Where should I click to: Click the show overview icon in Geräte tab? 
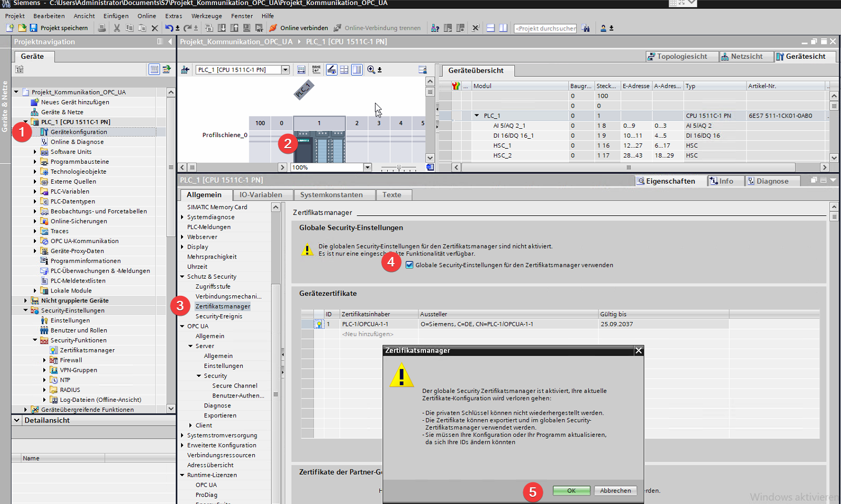pos(154,69)
